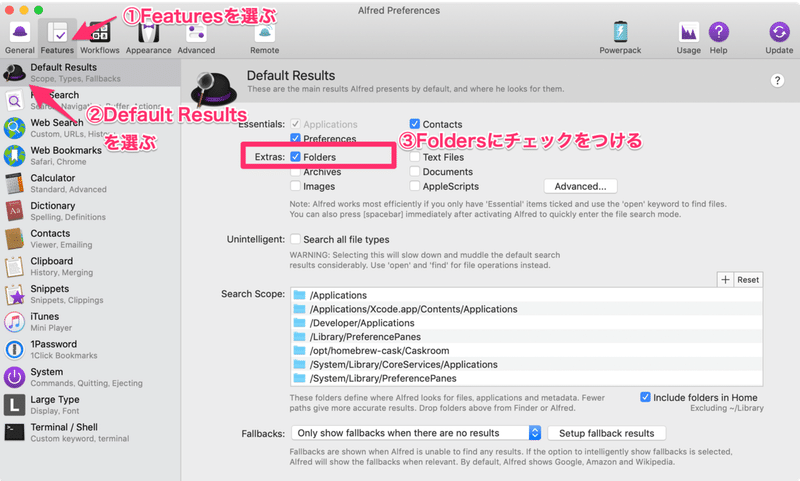Add a search scope with plus button
The height and width of the screenshot is (481, 800).
coord(725,280)
